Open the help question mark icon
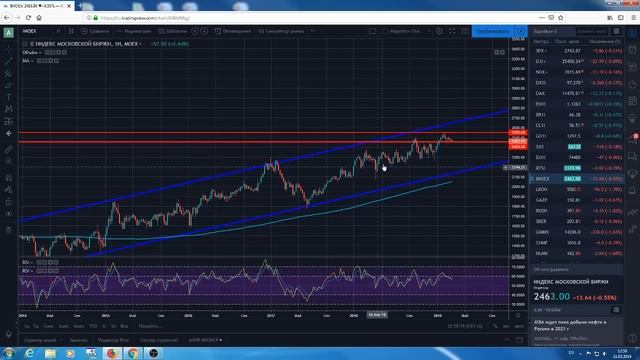 point(633,338)
